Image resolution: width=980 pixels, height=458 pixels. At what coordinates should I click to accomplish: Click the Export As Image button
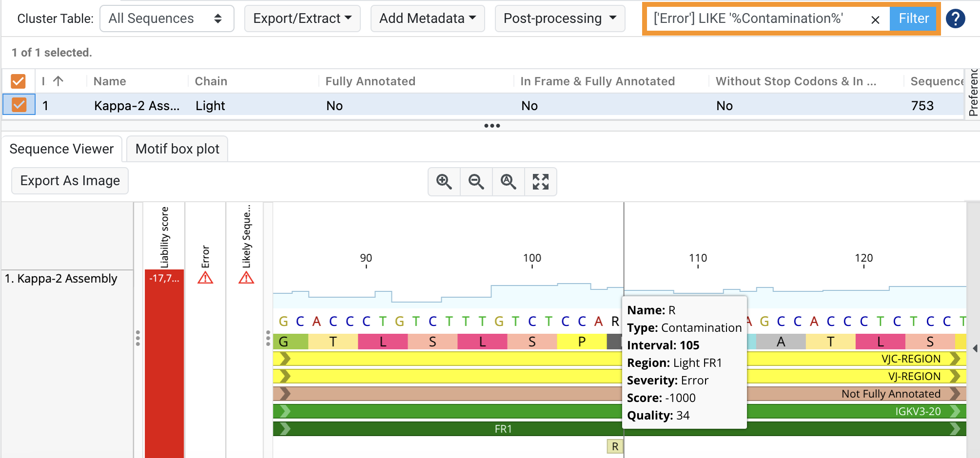pyautogui.click(x=70, y=181)
